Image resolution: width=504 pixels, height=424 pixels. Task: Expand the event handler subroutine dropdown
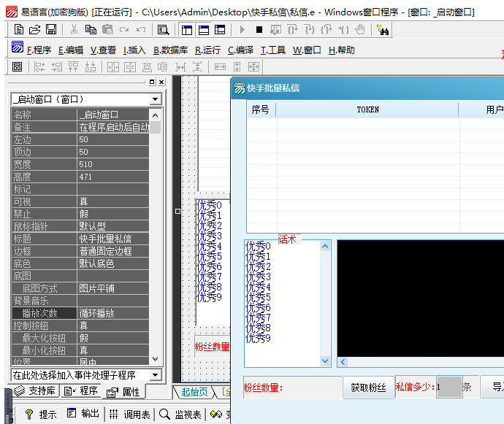coord(156,375)
